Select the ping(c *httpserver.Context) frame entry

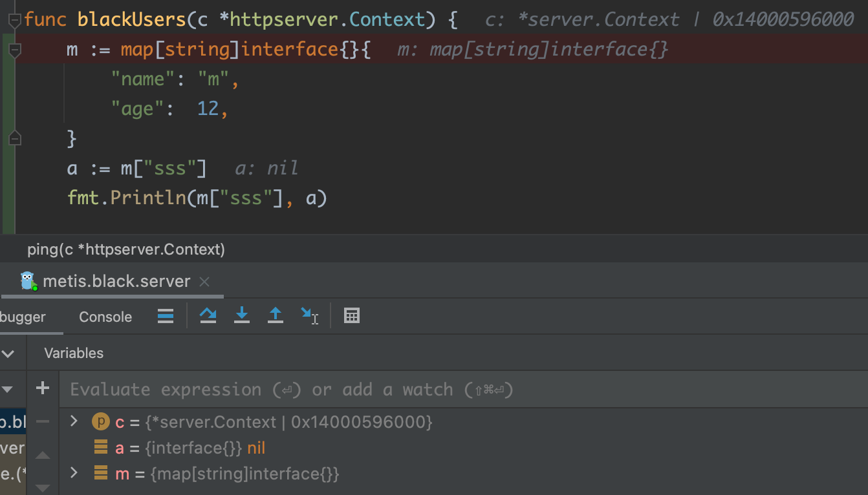(x=126, y=249)
